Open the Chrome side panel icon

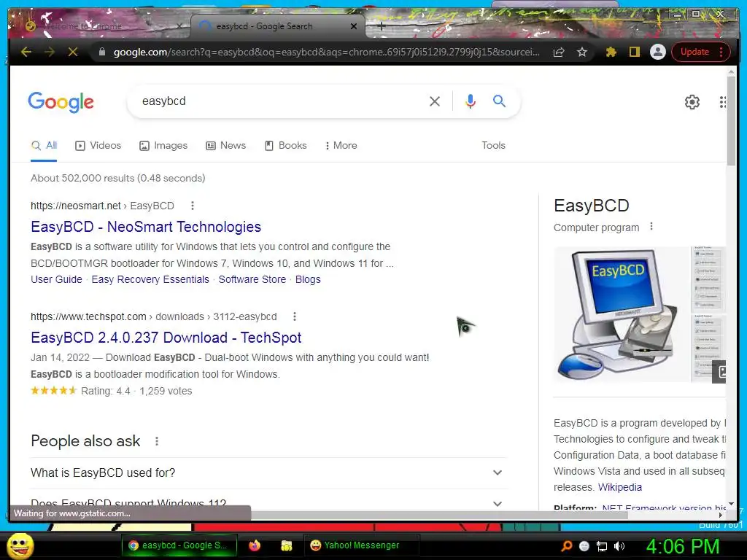click(634, 52)
